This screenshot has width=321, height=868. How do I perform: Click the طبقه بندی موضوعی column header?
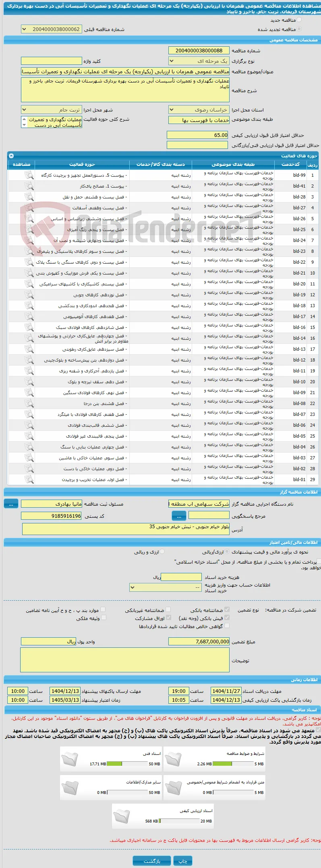pyautogui.click(x=233, y=164)
